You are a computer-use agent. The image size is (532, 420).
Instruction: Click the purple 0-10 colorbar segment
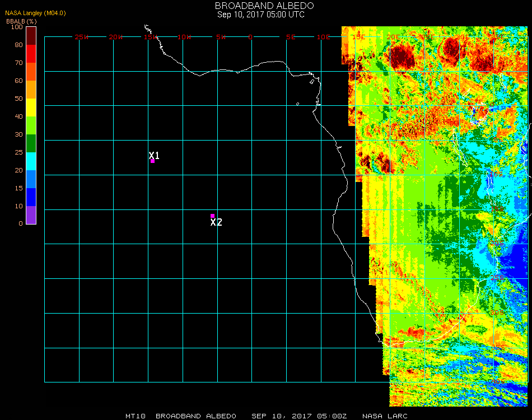point(31,215)
